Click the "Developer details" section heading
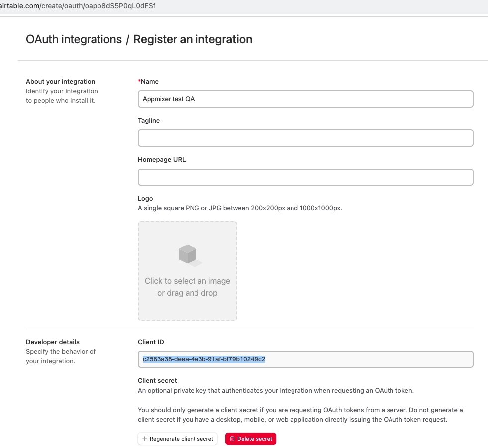This screenshot has width=488, height=448. tap(53, 342)
